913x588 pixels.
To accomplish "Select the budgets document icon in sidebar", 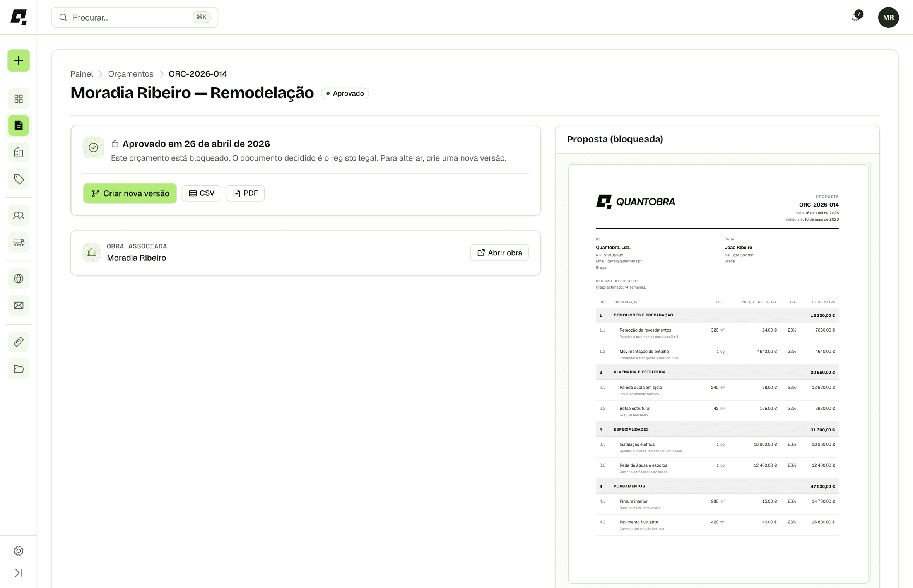I will [x=19, y=125].
